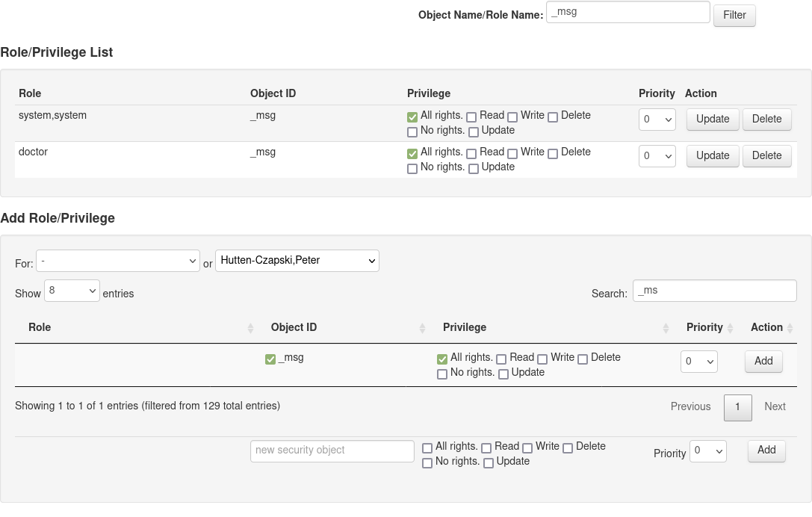Check Write privilege in the Add row

pyautogui.click(x=542, y=358)
